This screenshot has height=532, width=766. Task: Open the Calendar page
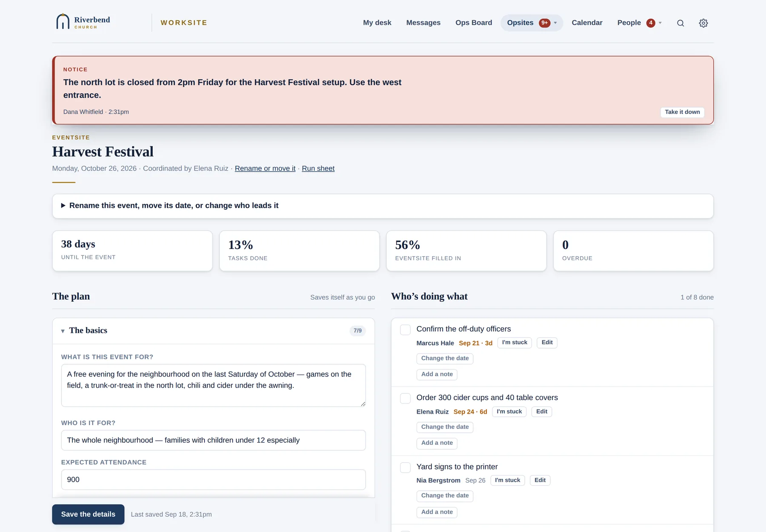click(587, 23)
